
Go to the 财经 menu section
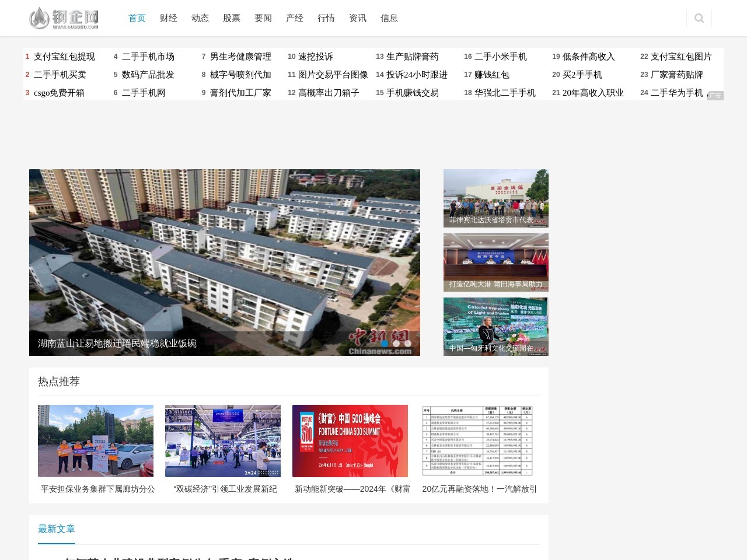(x=169, y=18)
